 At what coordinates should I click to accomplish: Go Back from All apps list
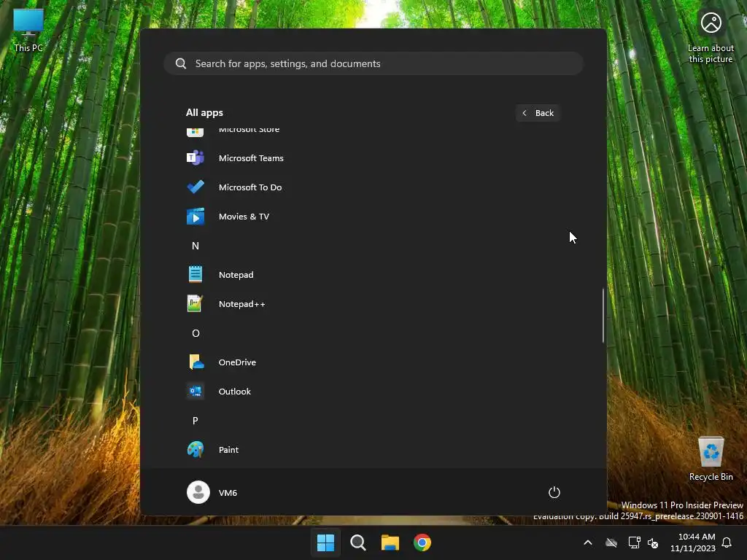click(x=538, y=113)
